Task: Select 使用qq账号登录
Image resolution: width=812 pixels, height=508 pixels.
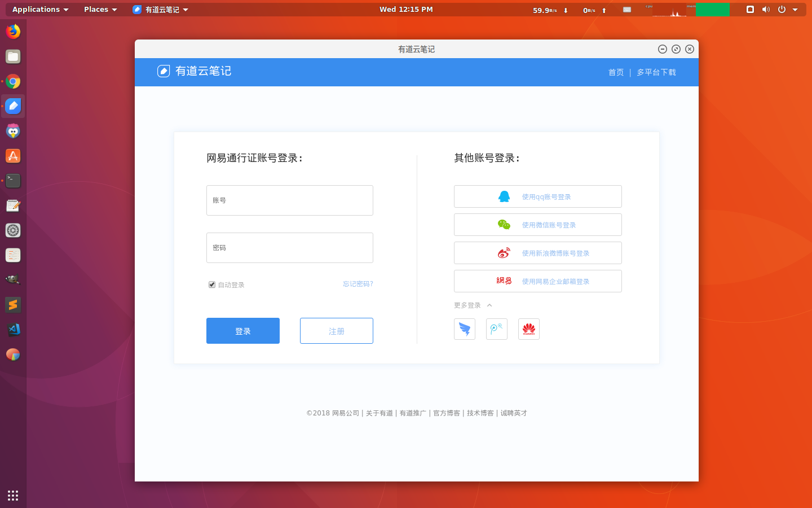Action: pos(538,196)
